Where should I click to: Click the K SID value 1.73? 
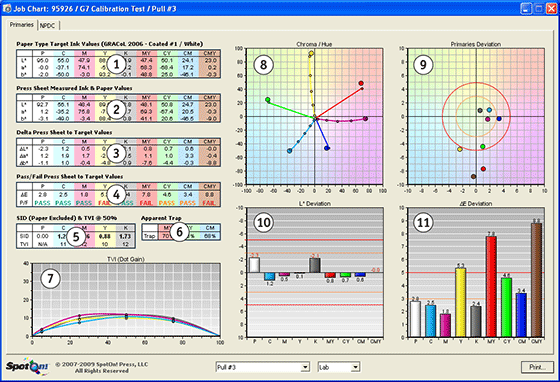coord(125,236)
